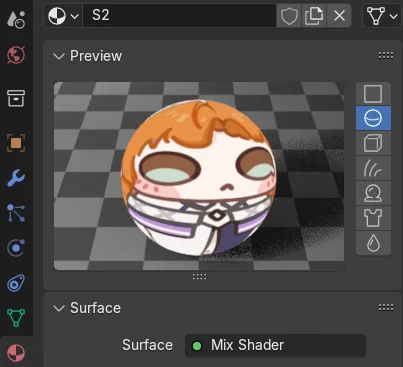403x367 pixels.
Task: Open the Particles properties tab
Action: [x=16, y=213]
